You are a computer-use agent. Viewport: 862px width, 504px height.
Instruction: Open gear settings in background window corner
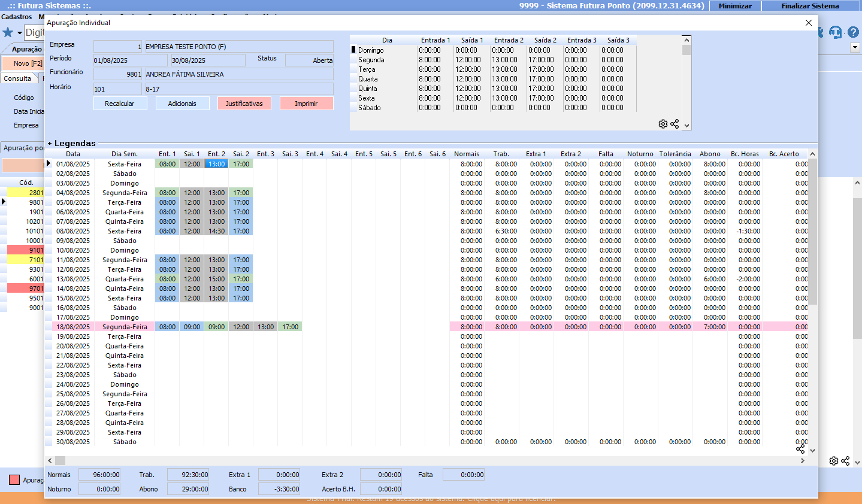833,461
